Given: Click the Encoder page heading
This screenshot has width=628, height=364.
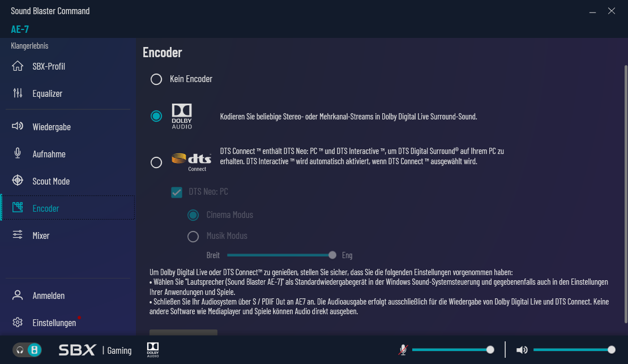Looking at the screenshot, I should 162,53.
